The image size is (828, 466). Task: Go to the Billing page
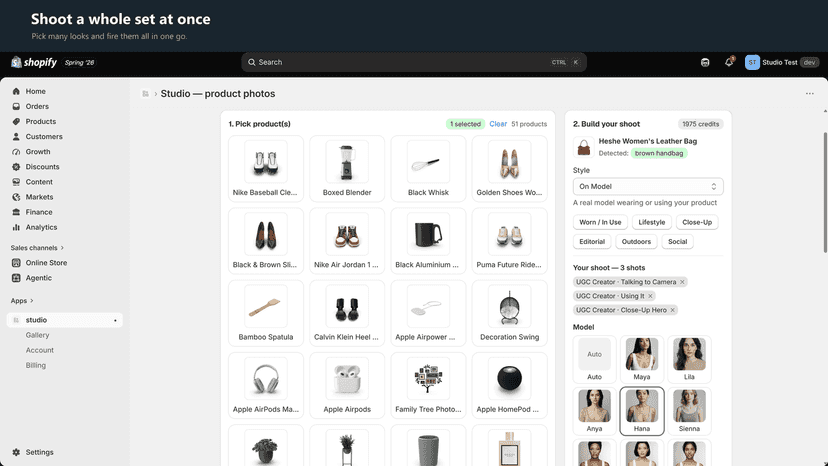pos(36,366)
